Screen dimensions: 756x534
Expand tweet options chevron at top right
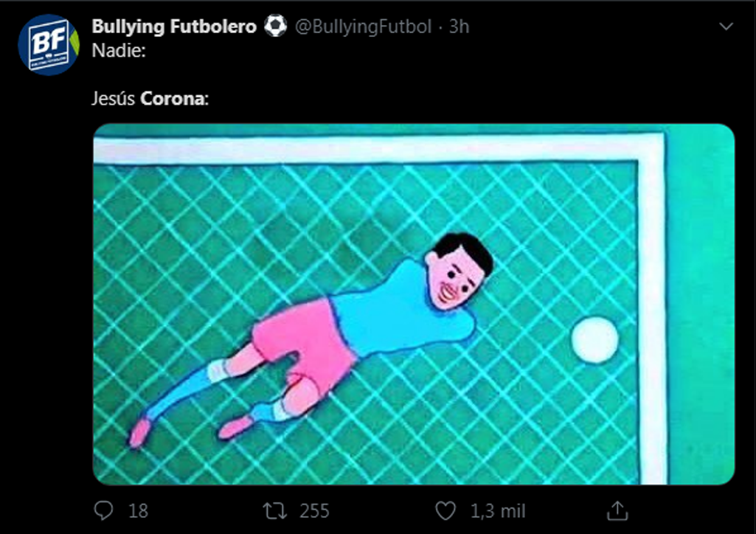pyautogui.click(x=726, y=27)
